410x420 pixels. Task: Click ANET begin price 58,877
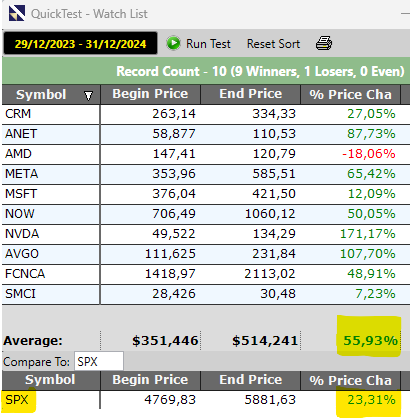coord(174,134)
